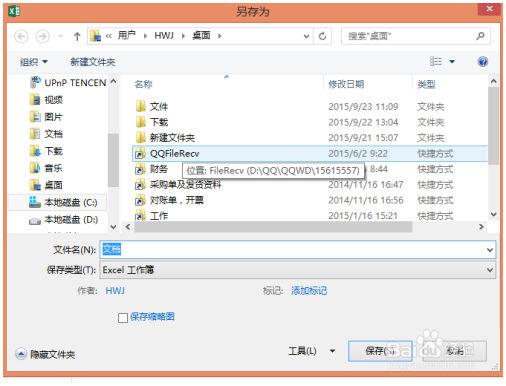Select the QQFileRecv shortcut icon

click(x=140, y=153)
